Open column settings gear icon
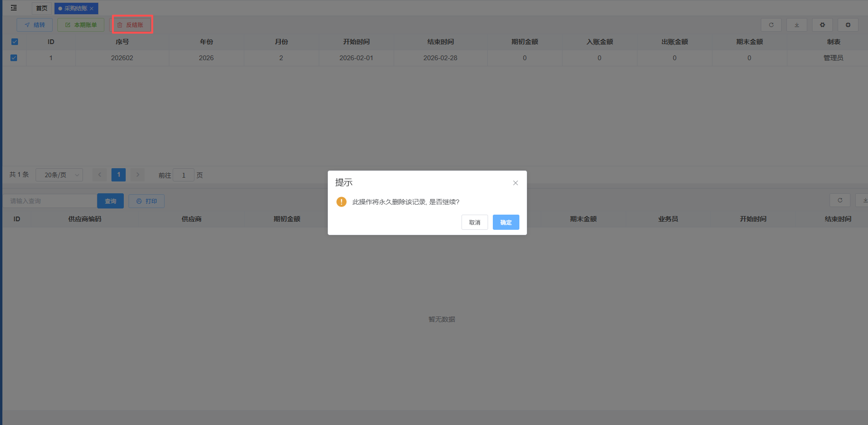Image resolution: width=868 pixels, height=425 pixels. [x=822, y=25]
